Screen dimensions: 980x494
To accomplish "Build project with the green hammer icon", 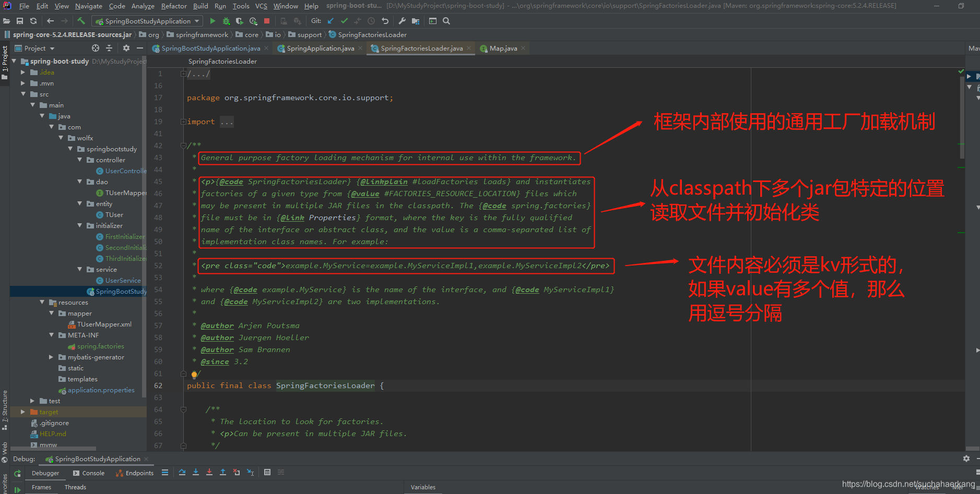I will (81, 21).
